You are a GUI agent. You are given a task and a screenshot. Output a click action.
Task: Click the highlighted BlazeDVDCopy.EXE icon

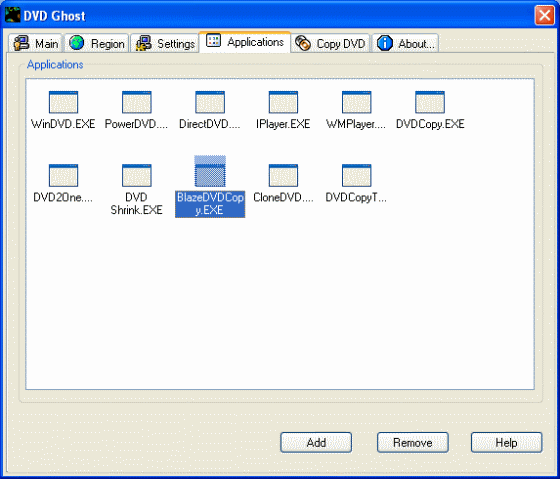click(210, 171)
